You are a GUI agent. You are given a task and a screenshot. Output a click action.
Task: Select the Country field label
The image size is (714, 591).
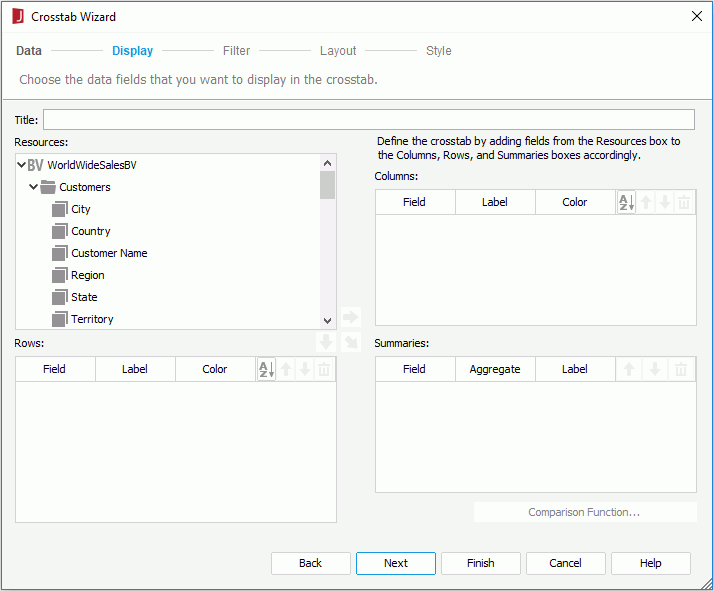click(91, 231)
